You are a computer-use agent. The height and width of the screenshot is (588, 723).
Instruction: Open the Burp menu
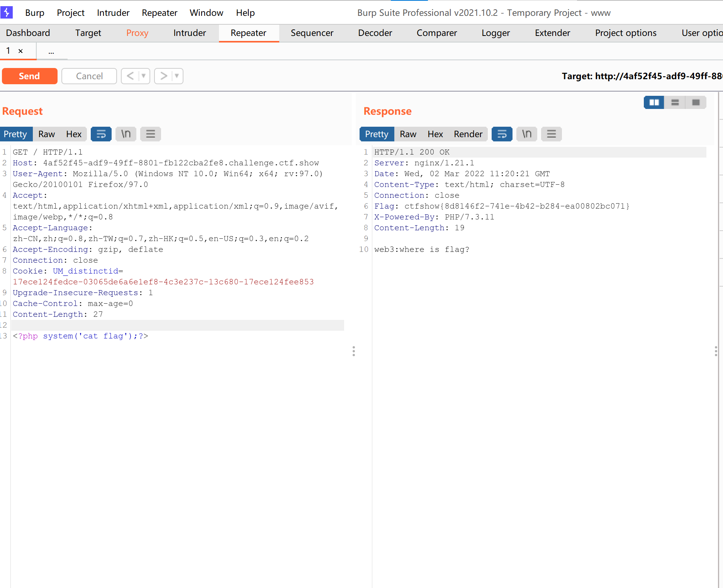point(35,13)
